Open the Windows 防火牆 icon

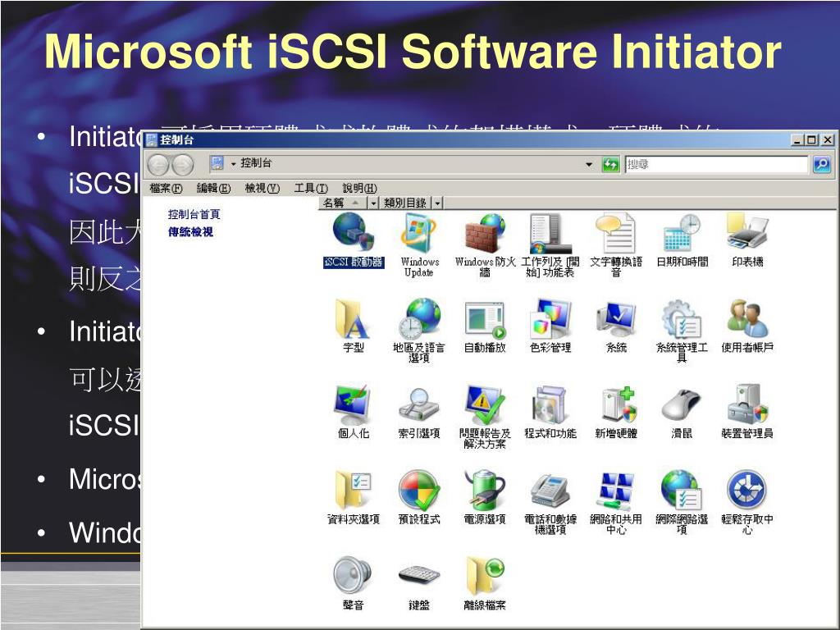pyautogui.click(x=485, y=244)
